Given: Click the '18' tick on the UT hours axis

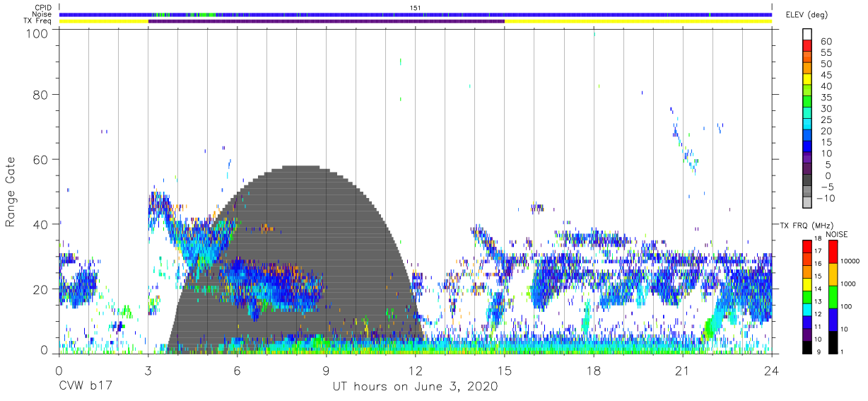Looking at the screenshot, I should [x=594, y=371].
